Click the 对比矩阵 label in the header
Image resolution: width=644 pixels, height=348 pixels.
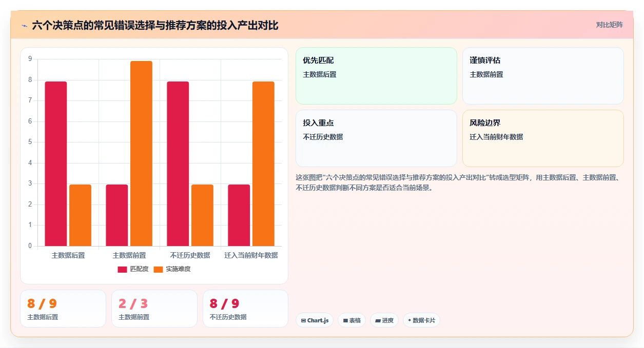click(x=610, y=25)
